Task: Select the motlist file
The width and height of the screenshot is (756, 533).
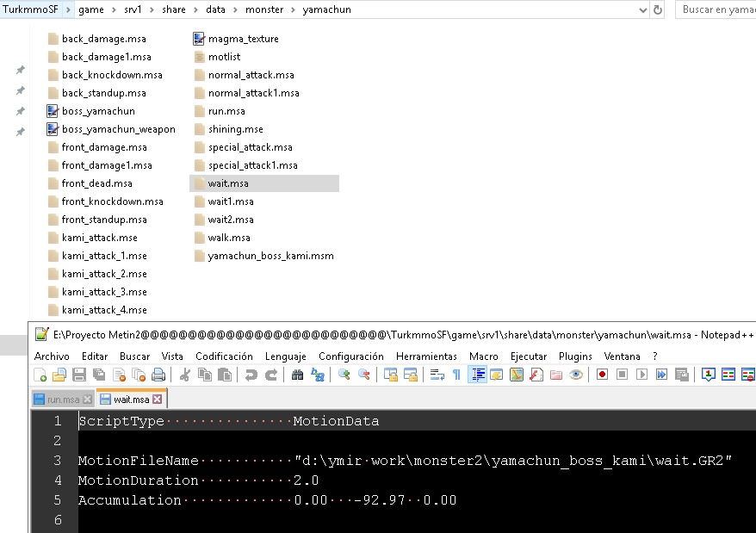Action: coord(218,57)
